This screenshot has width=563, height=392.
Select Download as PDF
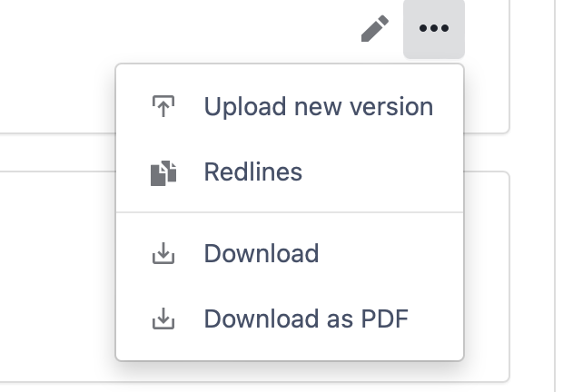point(290,318)
